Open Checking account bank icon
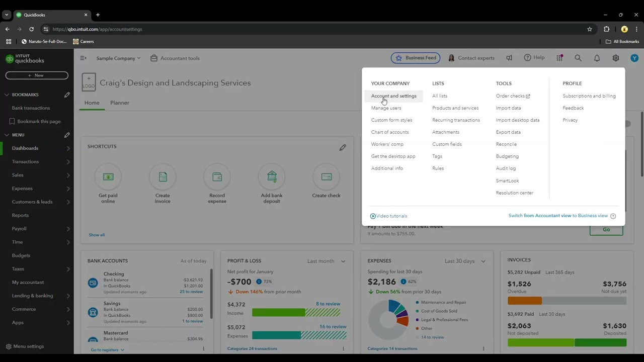 pyautogui.click(x=93, y=283)
